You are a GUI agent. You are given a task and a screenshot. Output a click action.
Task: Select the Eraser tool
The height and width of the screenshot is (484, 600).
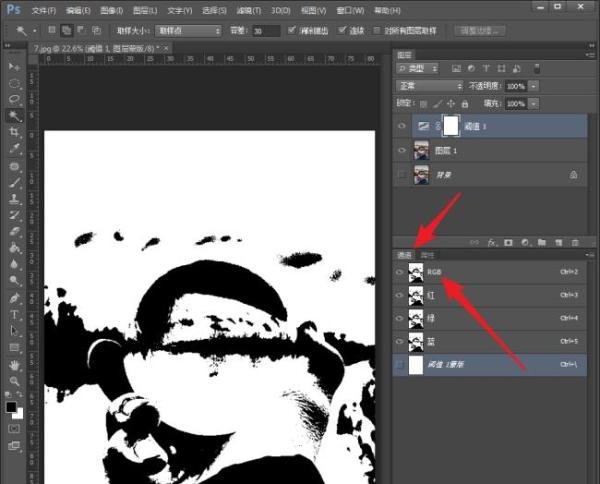pyautogui.click(x=14, y=231)
